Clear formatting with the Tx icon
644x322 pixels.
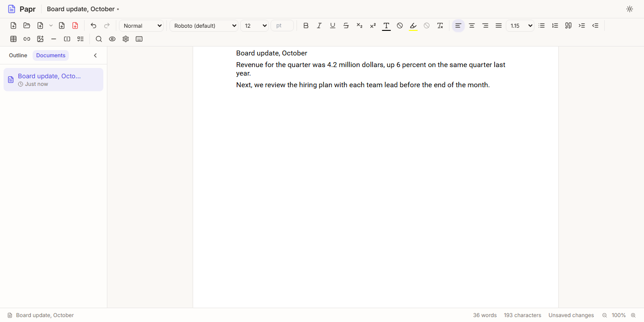(440, 25)
